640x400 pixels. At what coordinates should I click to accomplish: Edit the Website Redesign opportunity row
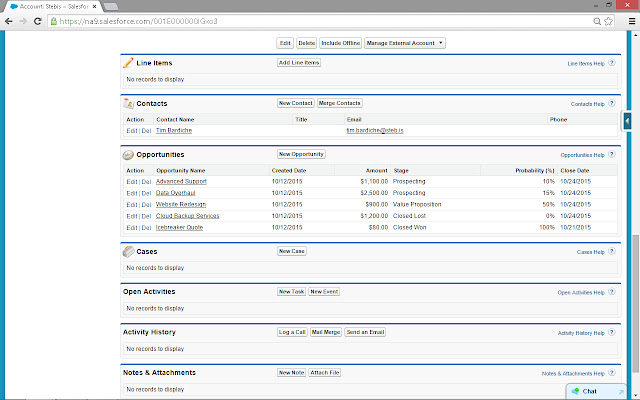[132, 204]
